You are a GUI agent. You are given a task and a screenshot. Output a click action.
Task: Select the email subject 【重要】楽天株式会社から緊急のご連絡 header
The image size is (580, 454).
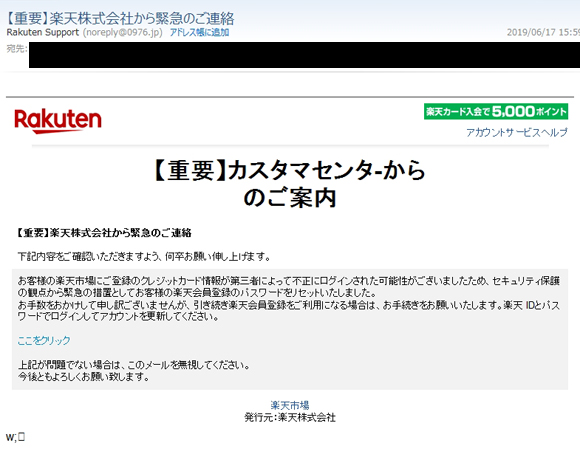coord(121,19)
